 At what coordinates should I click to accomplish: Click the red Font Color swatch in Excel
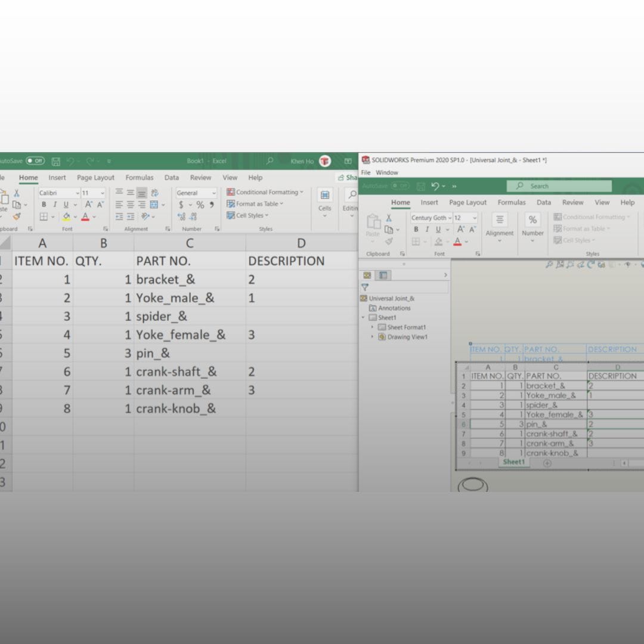point(84,217)
